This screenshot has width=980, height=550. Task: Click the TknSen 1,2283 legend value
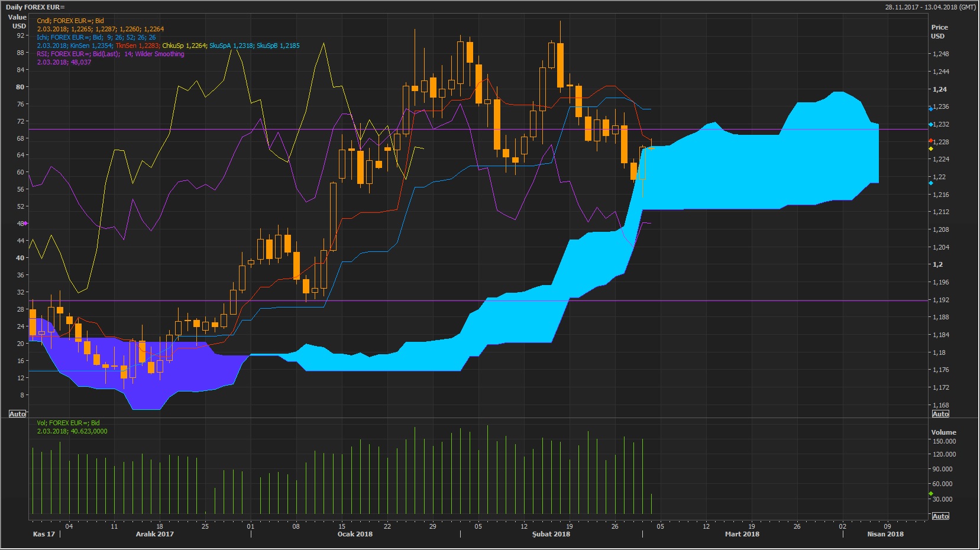(137, 46)
